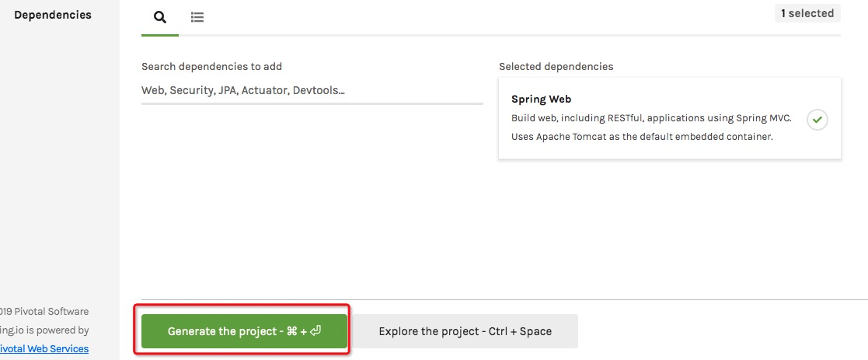This screenshot has height=360, width=868.
Task: Click the green underline below search tab
Action: (x=160, y=36)
